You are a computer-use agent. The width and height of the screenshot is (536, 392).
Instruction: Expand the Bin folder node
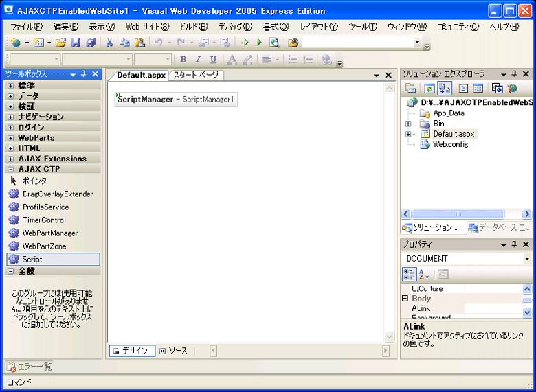tap(407, 124)
